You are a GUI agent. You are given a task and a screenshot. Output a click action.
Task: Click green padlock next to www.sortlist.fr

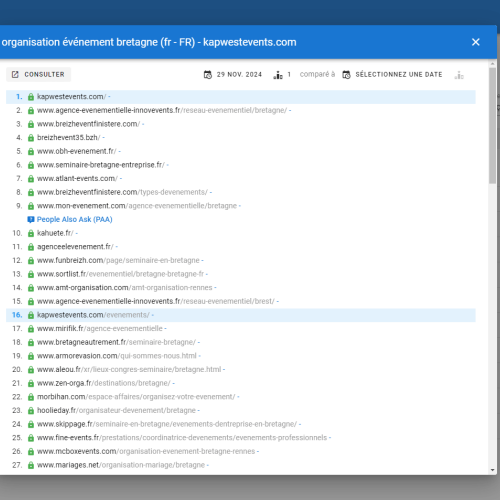(x=31, y=274)
